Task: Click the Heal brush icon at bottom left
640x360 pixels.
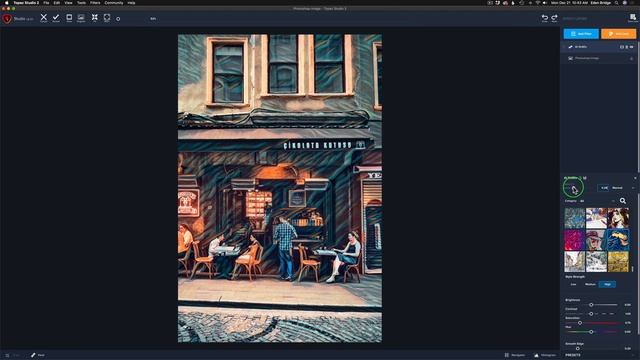Action: point(33,355)
